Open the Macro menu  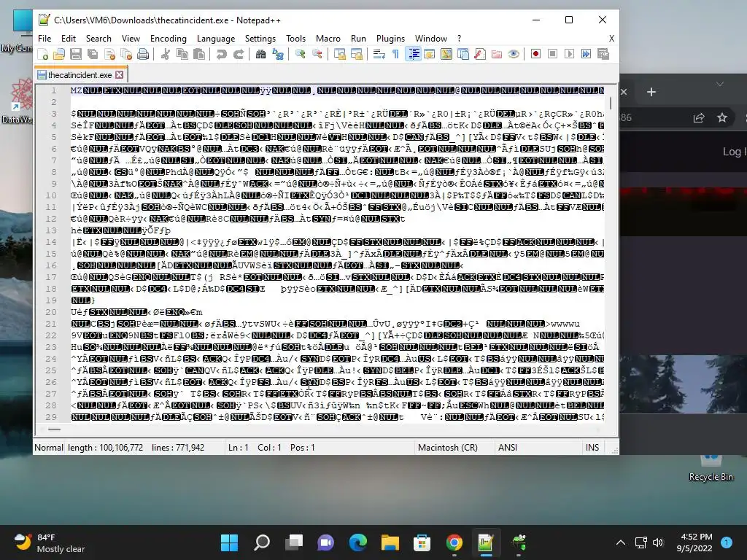(x=328, y=39)
